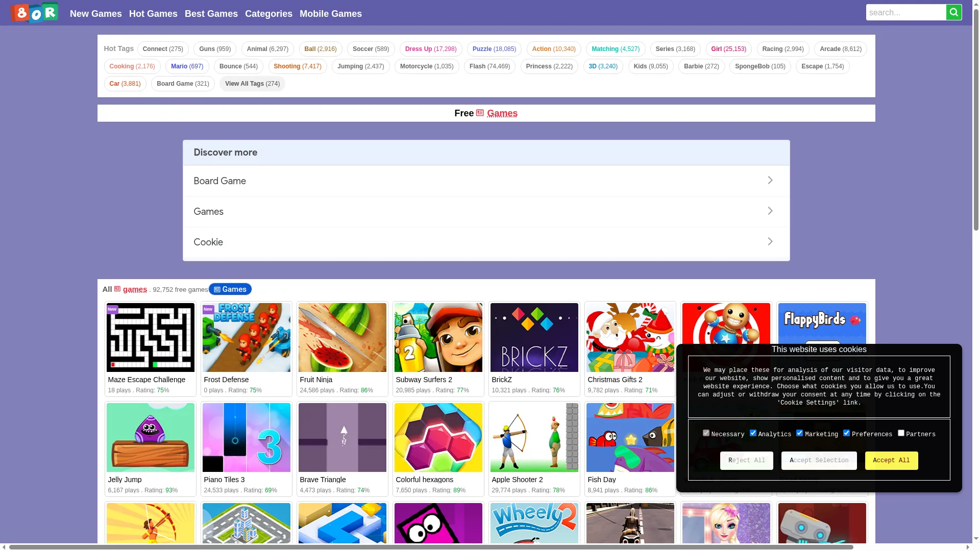The image size is (980, 551).
Task: Select the Shooting tag
Action: pos(298,66)
